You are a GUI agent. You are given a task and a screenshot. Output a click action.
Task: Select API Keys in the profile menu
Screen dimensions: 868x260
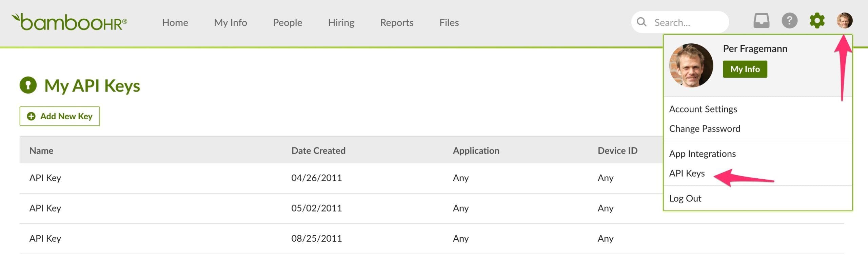687,173
